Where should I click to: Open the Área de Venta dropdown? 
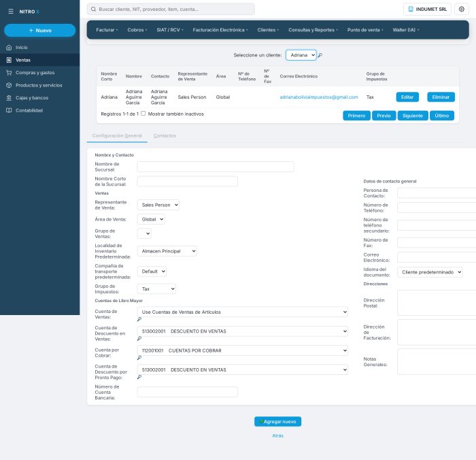coord(151,219)
